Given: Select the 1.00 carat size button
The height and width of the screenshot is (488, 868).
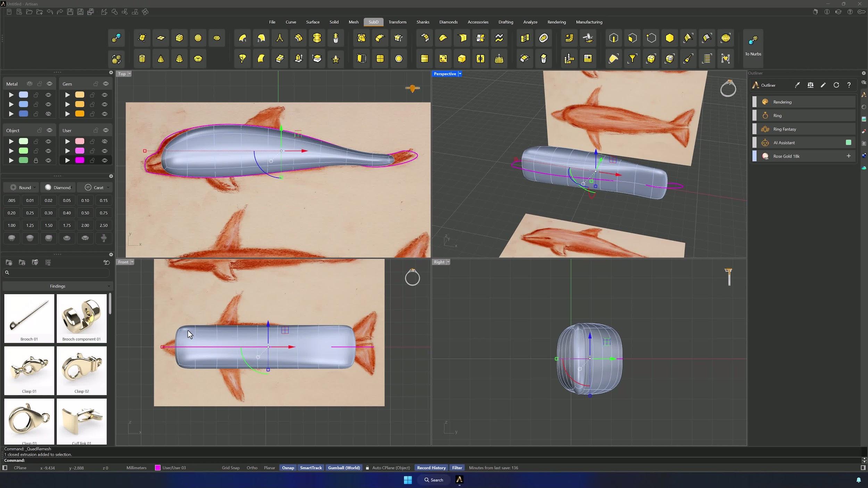Looking at the screenshot, I should click(x=11, y=225).
